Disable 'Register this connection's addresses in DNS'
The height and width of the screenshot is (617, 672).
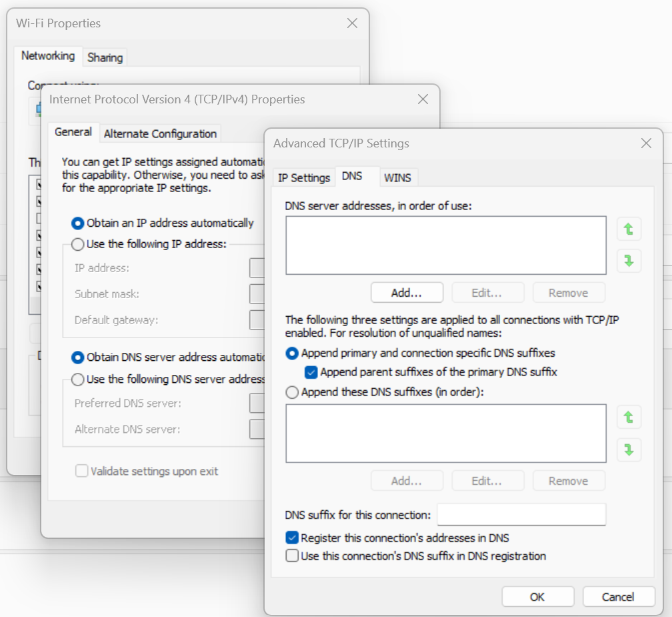292,538
